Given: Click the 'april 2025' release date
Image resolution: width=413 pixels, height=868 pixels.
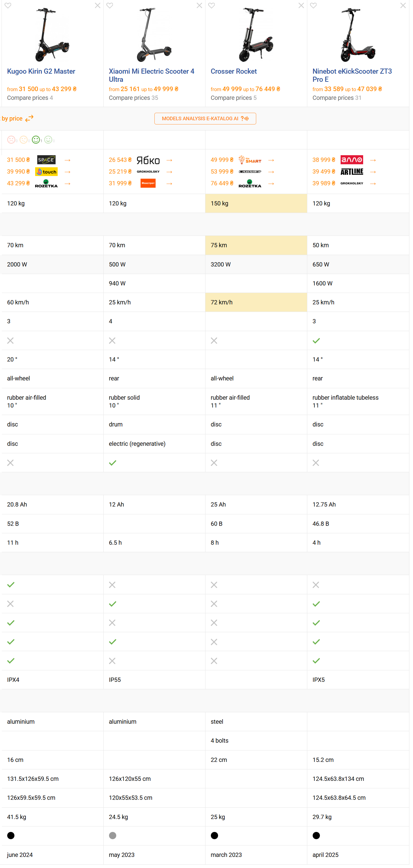Looking at the screenshot, I should click(326, 855).
